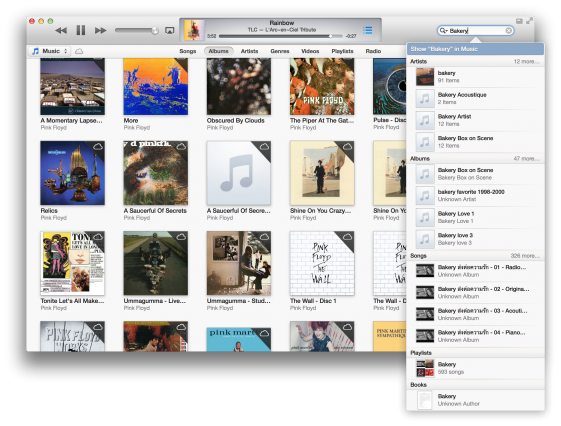Open Ummagumma - Studio album cover
The height and width of the screenshot is (426, 561).
point(239,263)
